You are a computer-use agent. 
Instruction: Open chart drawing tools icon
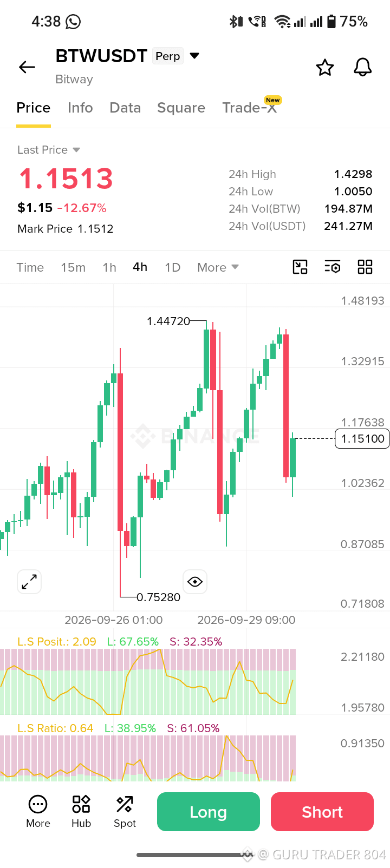pos(300,267)
